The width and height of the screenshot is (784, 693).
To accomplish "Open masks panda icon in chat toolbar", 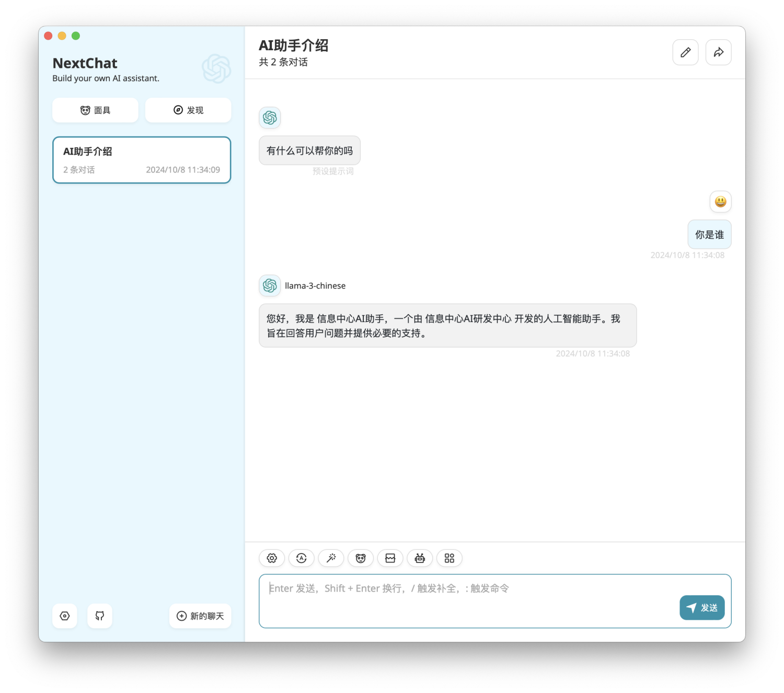I will coord(361,558).
